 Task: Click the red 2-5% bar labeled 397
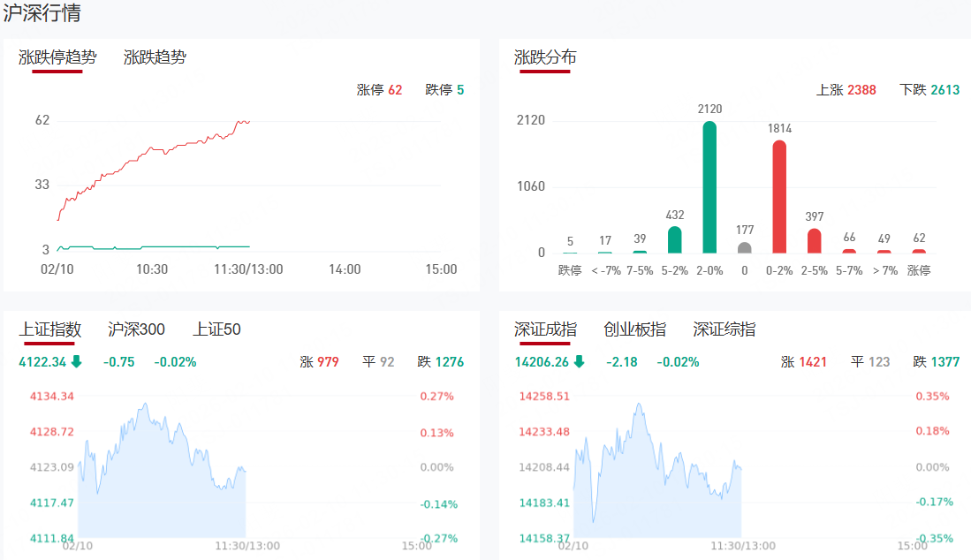click(814, 241)
